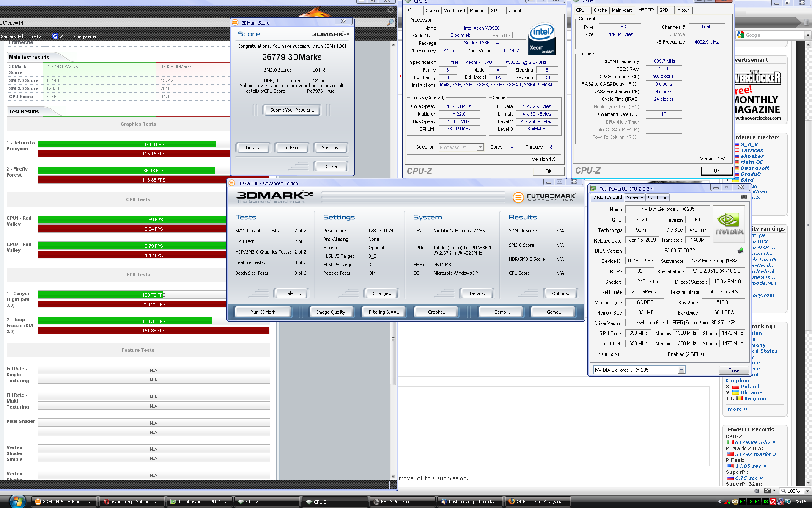Open Mainboard tab in left CPU-Z window
This screenshot has height=508, width=812.
point(454,11)
